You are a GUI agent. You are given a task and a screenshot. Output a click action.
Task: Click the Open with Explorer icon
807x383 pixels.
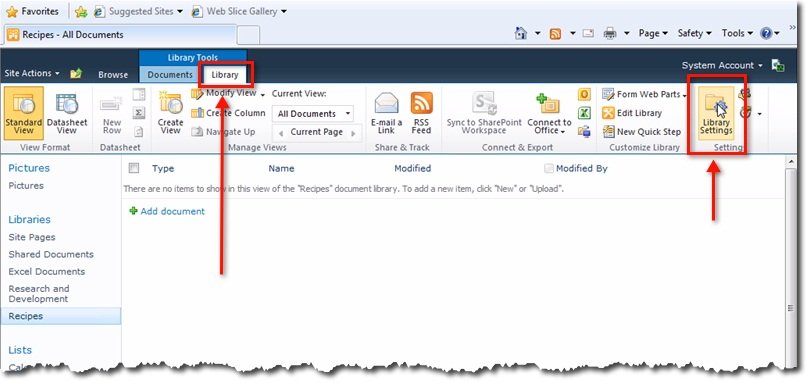point(584,131)
